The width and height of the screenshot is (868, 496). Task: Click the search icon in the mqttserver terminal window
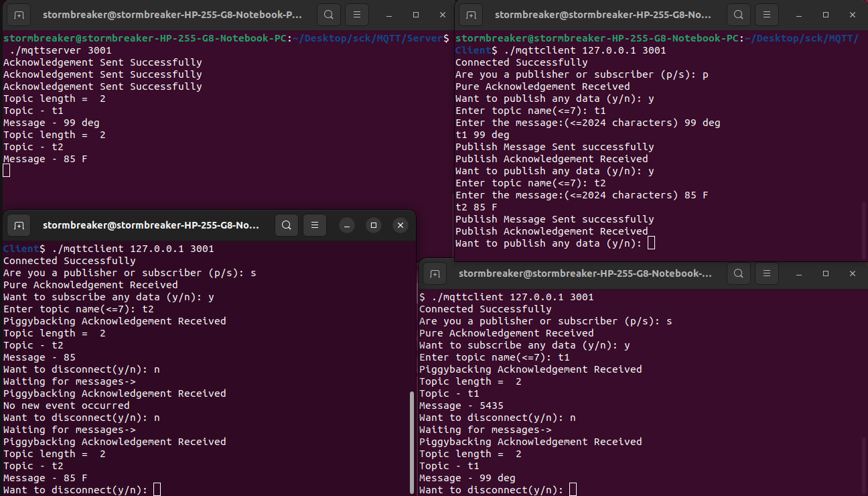click(328, 14)
